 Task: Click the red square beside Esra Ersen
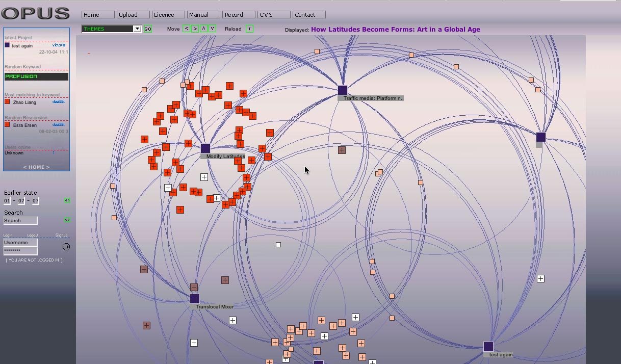7,124
